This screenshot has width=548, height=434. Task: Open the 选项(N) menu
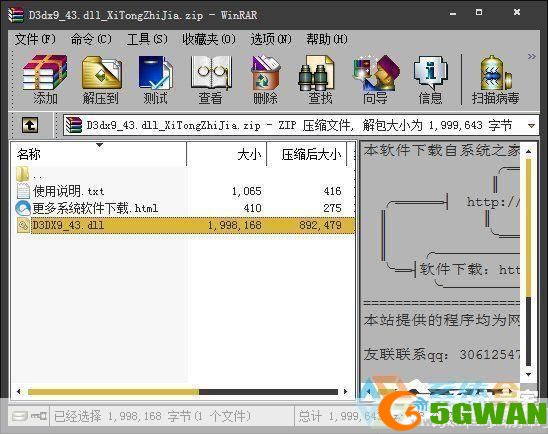click(x=271, y=39)
